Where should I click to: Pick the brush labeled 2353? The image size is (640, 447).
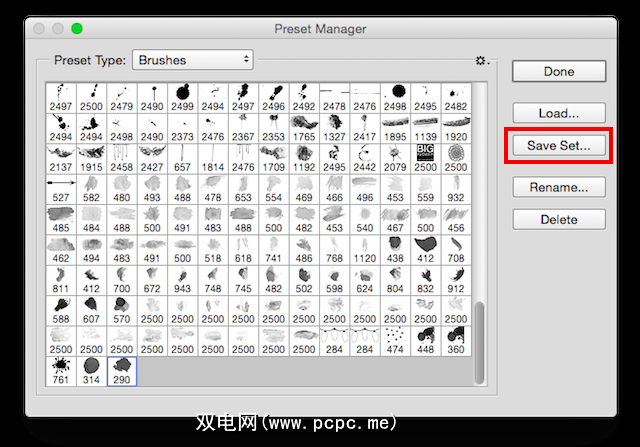[x=273, y=128]
